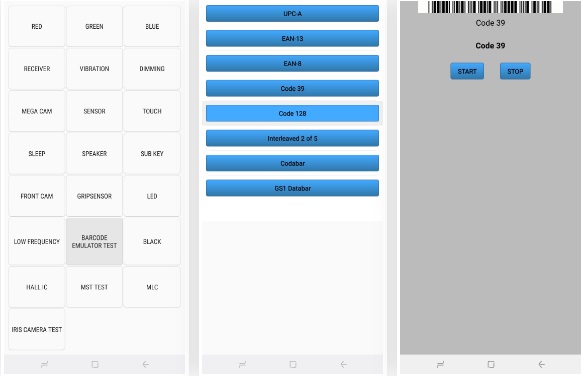The image size is (582, 376).
Task: Choose the UPC-A barcode option
Action: click(292, 13)
